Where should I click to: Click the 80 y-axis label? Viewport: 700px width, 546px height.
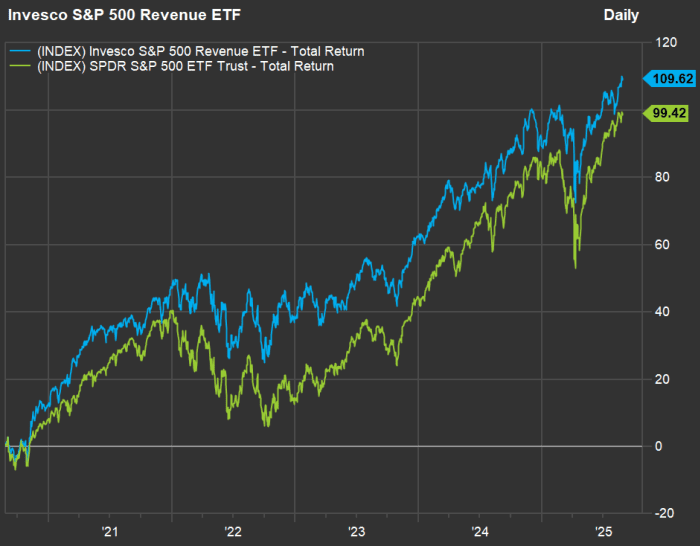click(x=662, y=177)
